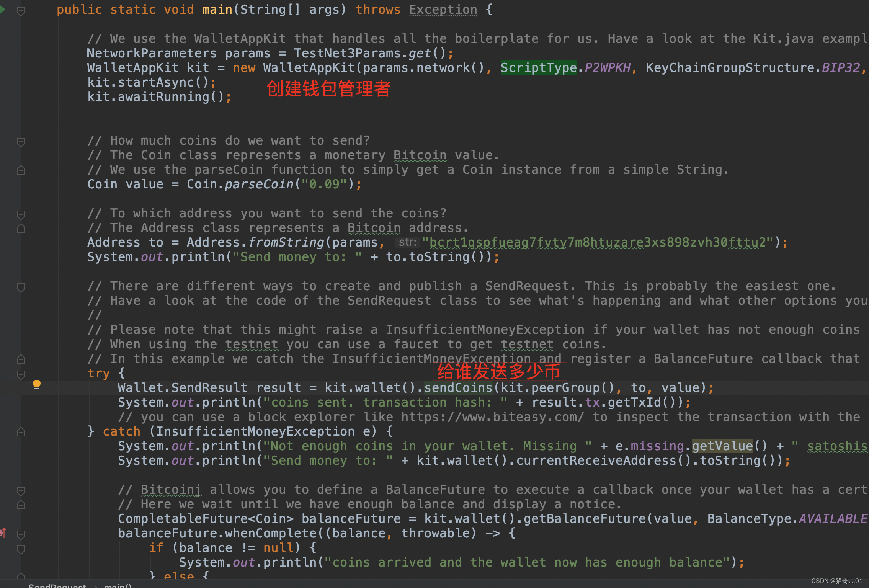Select the main() breadcrumb item
This screenshot has height=588, width=869.
pos(118,586)
